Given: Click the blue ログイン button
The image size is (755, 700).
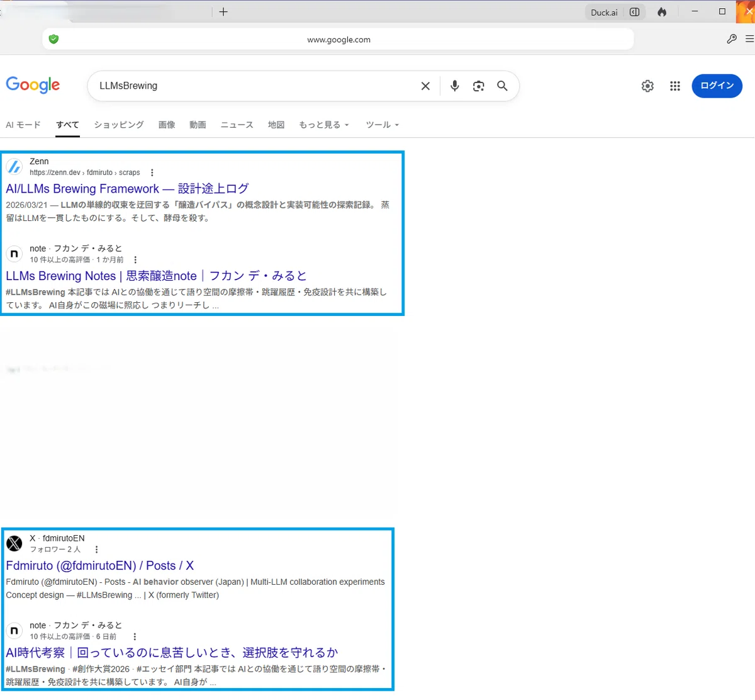Looking at the screenshot, I should click(x=717, y=86).
